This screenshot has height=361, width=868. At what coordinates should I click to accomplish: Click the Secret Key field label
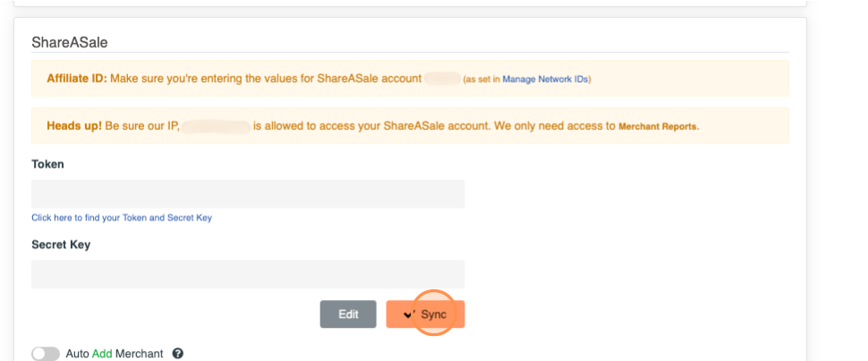tap(61, 244)
